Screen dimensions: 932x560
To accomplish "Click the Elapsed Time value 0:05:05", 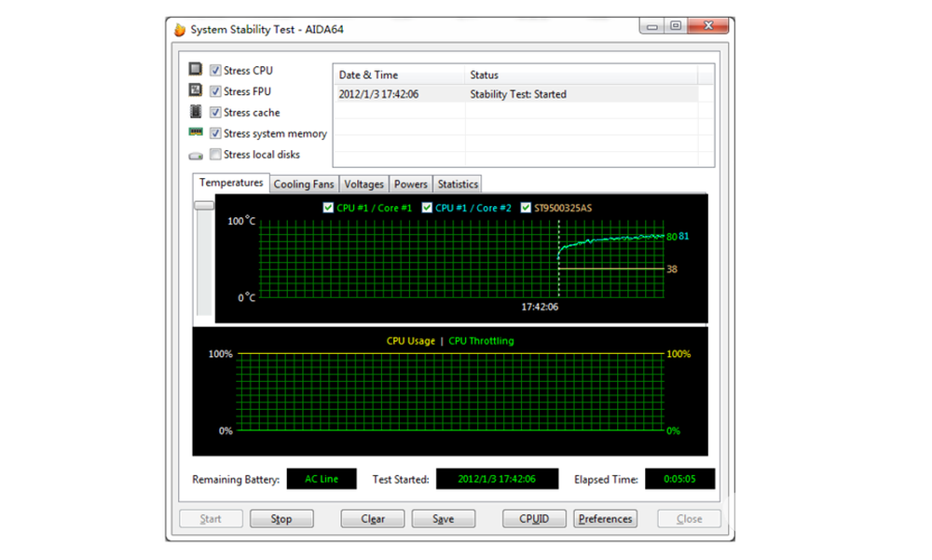I will [680, 479].
